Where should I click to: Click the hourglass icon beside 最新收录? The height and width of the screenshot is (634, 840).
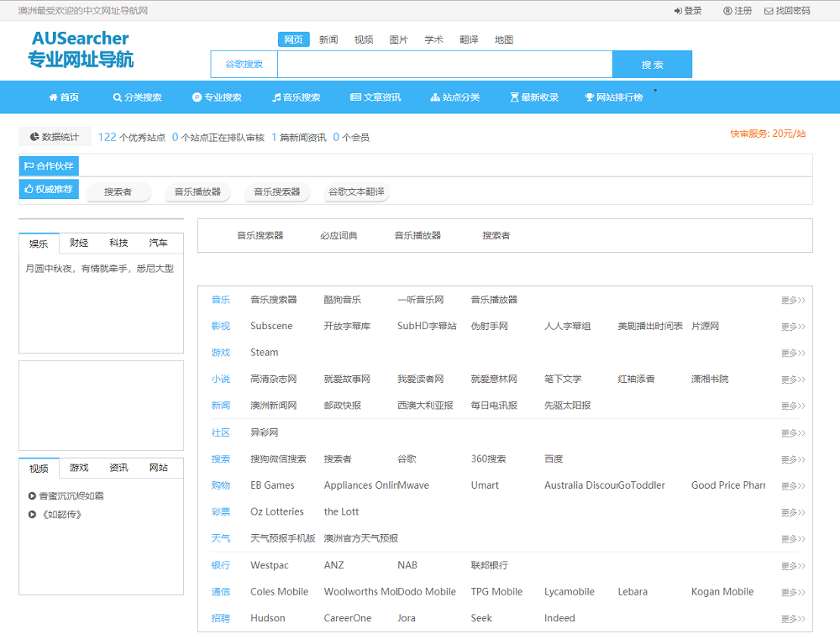pyautogui.click(x=514, y=97)
